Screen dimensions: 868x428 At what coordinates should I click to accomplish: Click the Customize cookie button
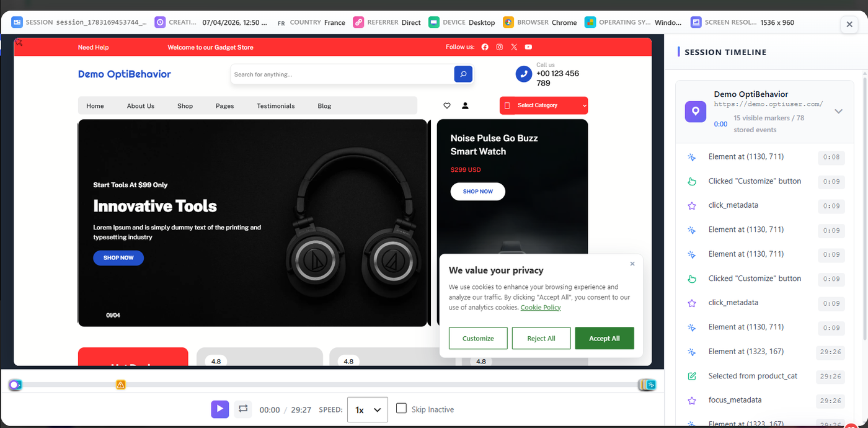(x=478, y=338)
